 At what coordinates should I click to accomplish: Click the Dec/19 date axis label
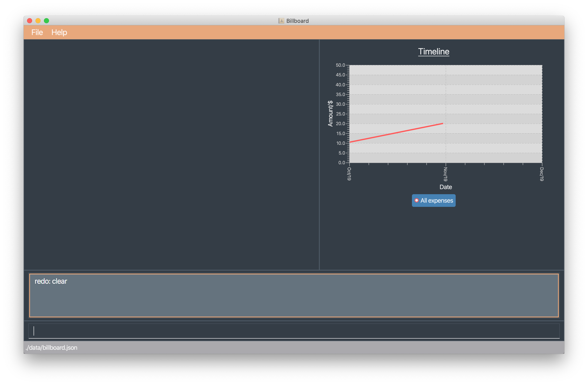point(542,174)
